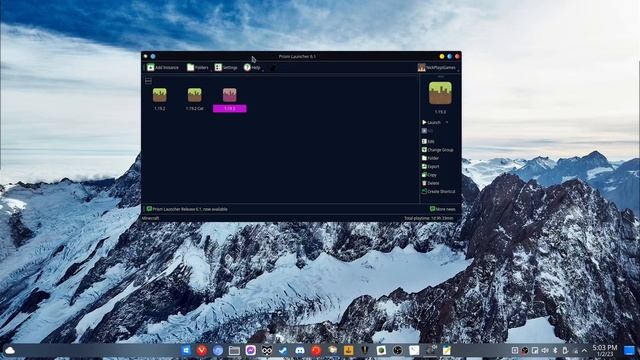Open the Help toolbar menu
The height and width of the screenshot is (360, 640).
click(x=252, y=68)
